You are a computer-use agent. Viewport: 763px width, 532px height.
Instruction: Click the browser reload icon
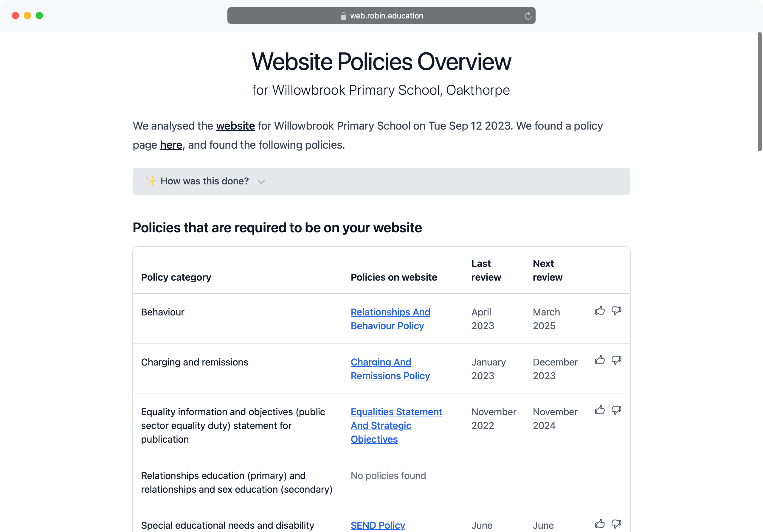[x=528, y=15]
